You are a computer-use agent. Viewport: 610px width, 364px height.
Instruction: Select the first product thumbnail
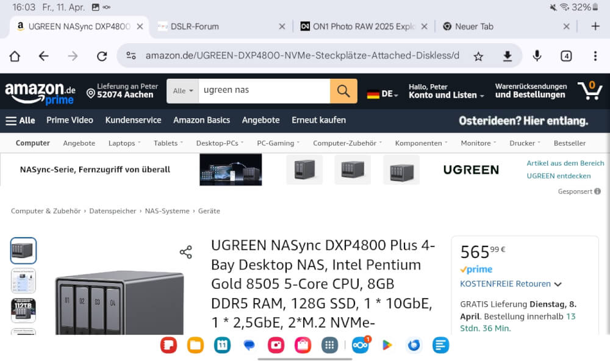[x=23, y=251]
